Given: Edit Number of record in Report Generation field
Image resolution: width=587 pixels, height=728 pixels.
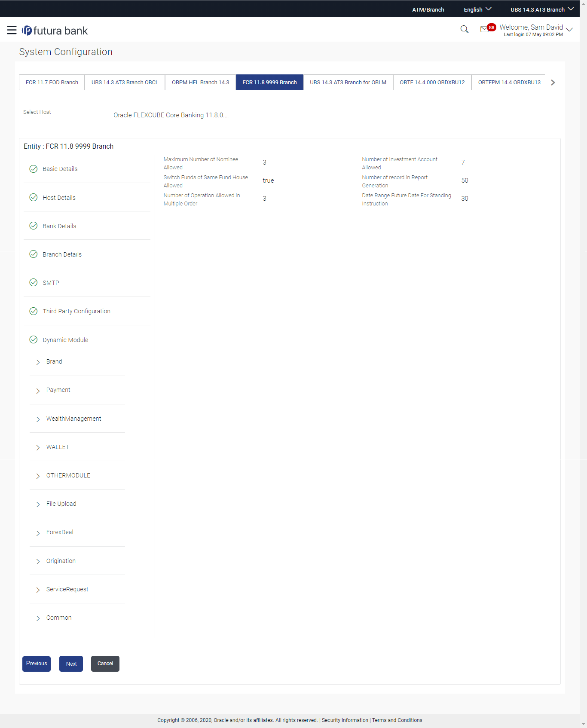Looking at the screenshot, I should coord(506,180).
